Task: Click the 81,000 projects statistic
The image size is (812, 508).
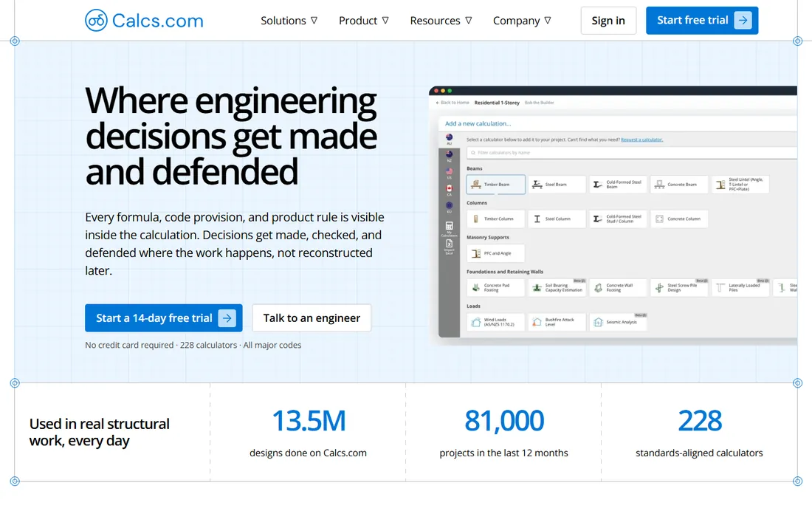Action: [504, 420]
